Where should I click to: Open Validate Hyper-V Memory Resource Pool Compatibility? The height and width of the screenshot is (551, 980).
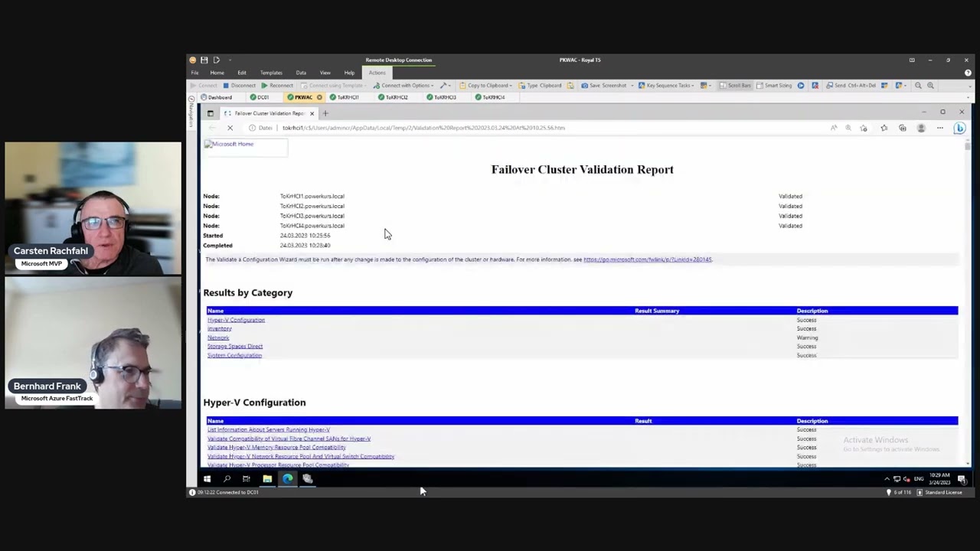pyautogui.click(x=276, y=448)
